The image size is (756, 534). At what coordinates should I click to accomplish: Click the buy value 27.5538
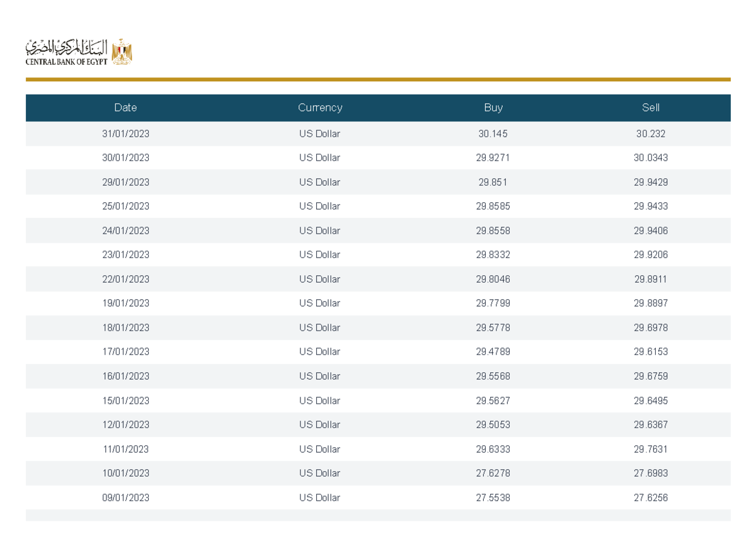[x=493, y=498]
